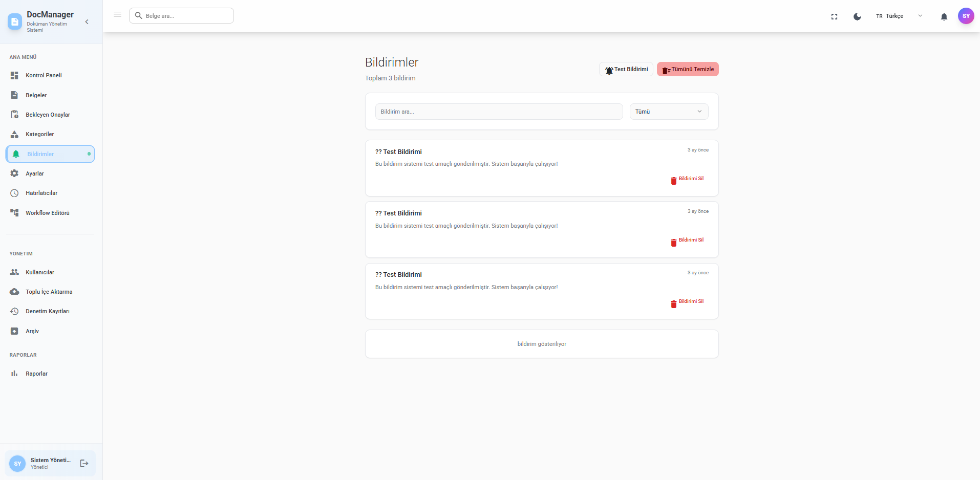Click the green active indicator on Bildirimler
The height and width of the screenshot is (480, 980).
88,154
